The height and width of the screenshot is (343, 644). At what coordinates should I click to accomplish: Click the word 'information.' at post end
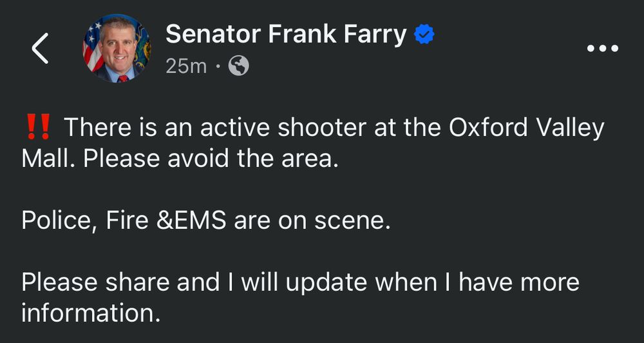90,313
